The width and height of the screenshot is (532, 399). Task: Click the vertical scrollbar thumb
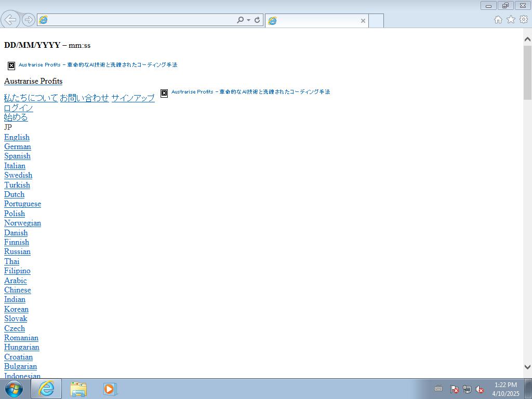click(528, 72)
